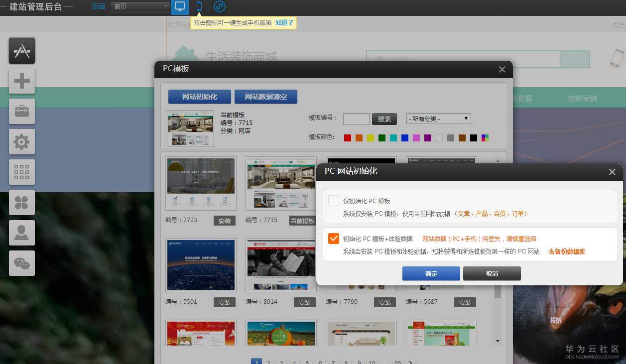Click 当前模板 badge for template 7715
The image size is (626, 364).
[x=302, y=221]
